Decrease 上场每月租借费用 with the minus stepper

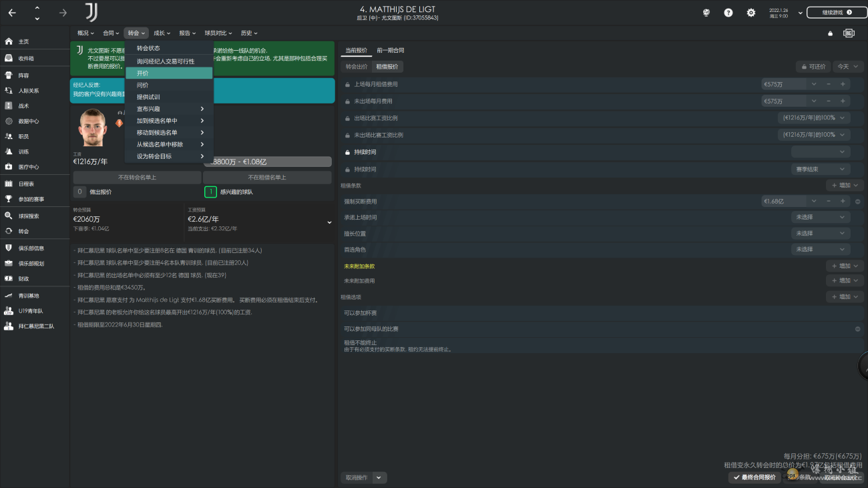(829, 85)
